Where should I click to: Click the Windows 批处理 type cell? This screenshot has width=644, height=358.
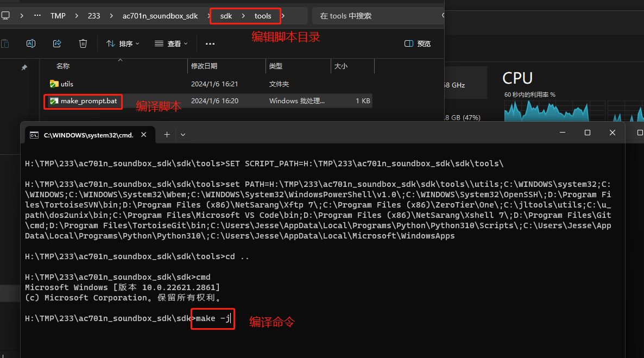tap(297, 101)
